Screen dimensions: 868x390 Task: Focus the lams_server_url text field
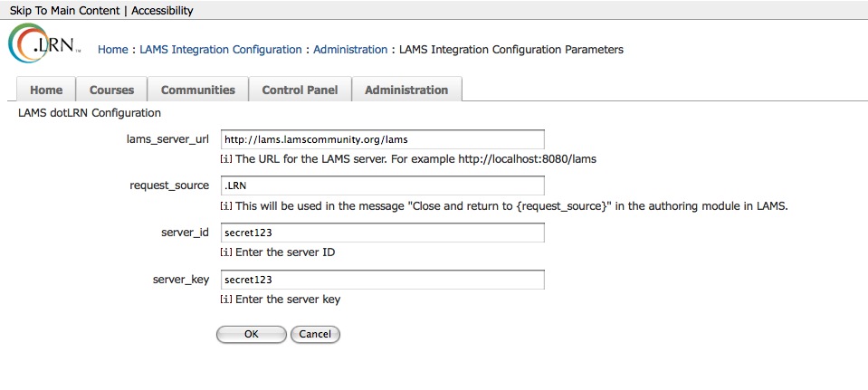382,139
